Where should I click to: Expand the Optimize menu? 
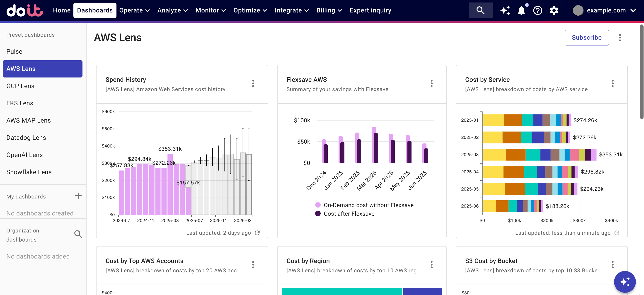[250, 10]
